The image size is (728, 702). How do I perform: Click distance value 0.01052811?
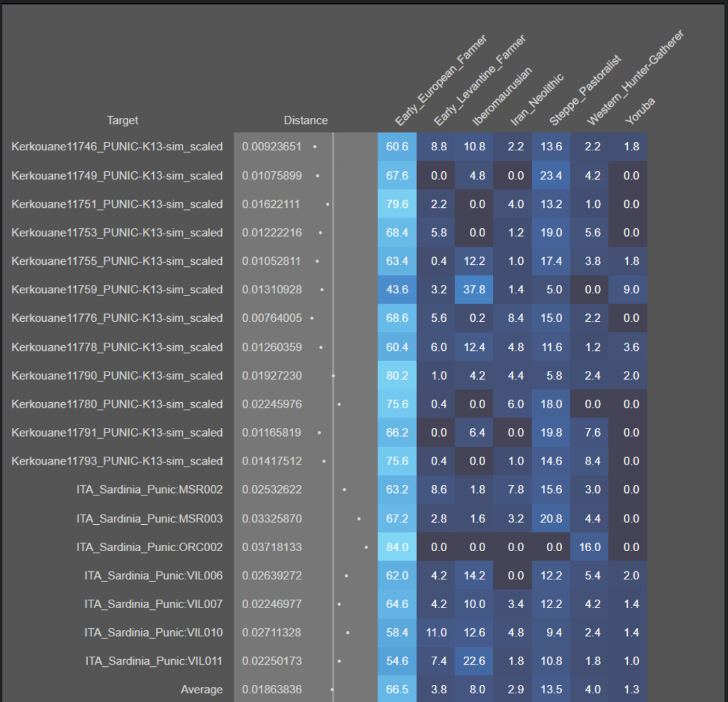(x=272, y=261)
